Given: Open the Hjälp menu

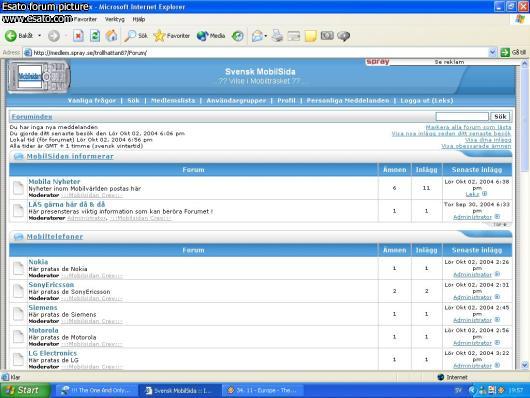Looking at the screenshot, I should click(139, 19).
